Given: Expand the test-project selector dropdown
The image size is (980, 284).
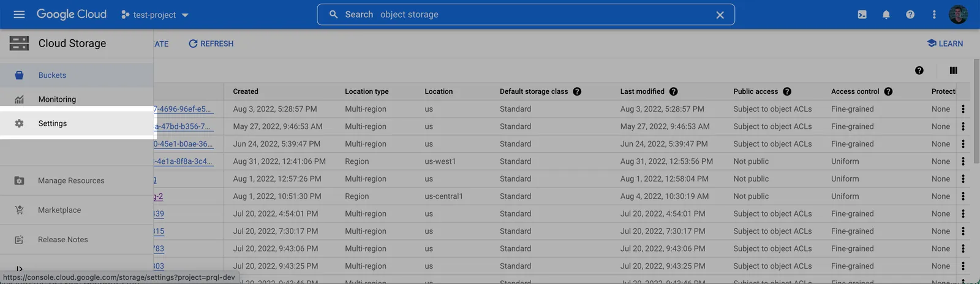Looking at the screenshot, I should click(x=155, y=15).
